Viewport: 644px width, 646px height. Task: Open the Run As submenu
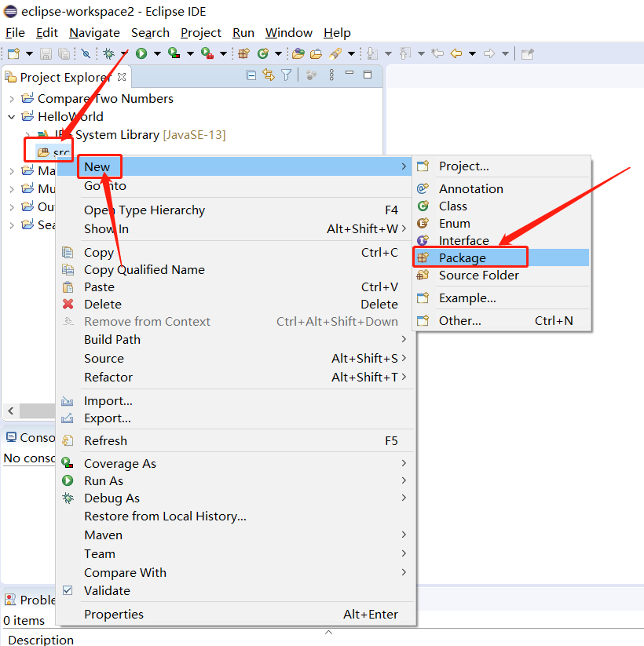[x=235, y=481]
